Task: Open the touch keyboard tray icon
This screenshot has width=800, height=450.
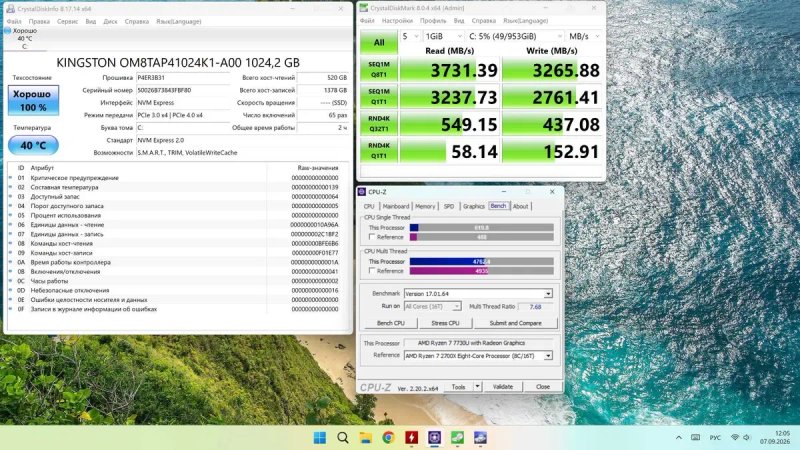Action: point(695,438)
